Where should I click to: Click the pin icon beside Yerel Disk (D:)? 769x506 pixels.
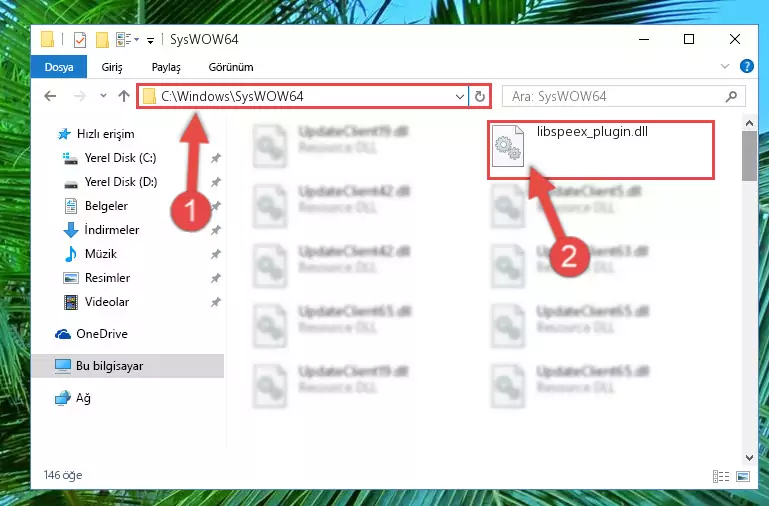(x=215, y=182)
